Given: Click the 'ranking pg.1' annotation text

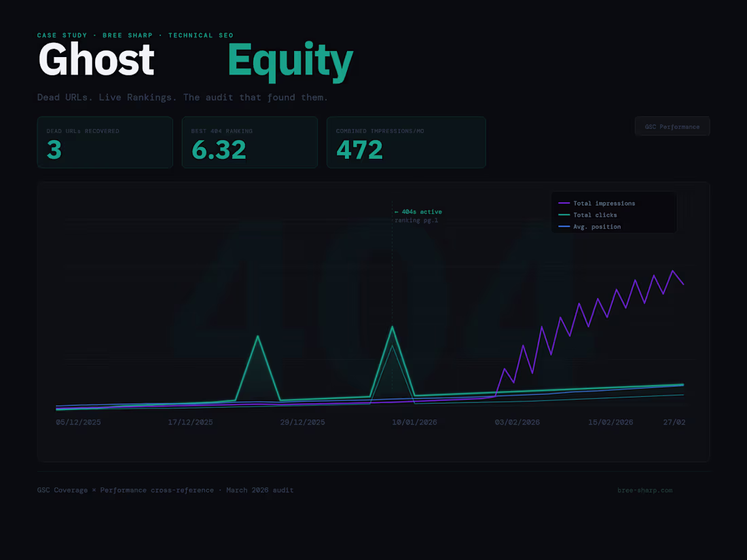Looking at the screenshot, I should pyautogui.click(x=416, y=221).
